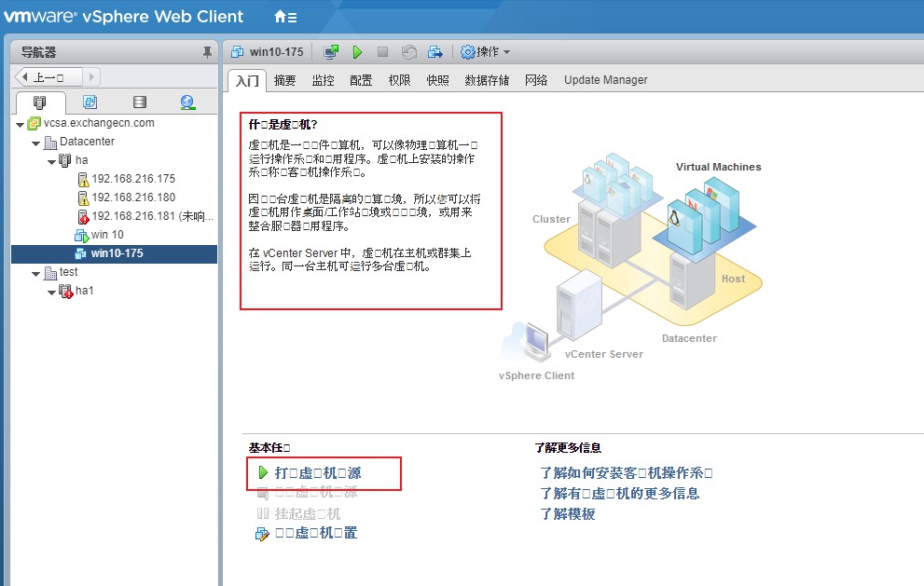Click the 导航器 panel title

pos(38,52)
